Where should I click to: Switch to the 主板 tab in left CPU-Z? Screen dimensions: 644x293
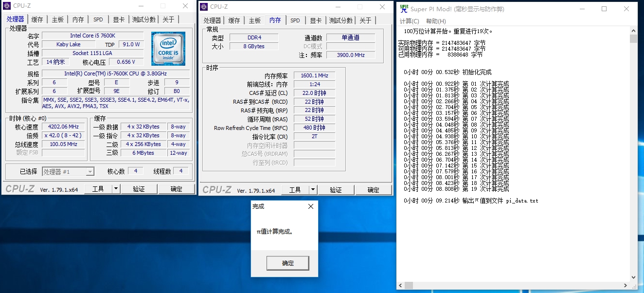pos(57,19)
